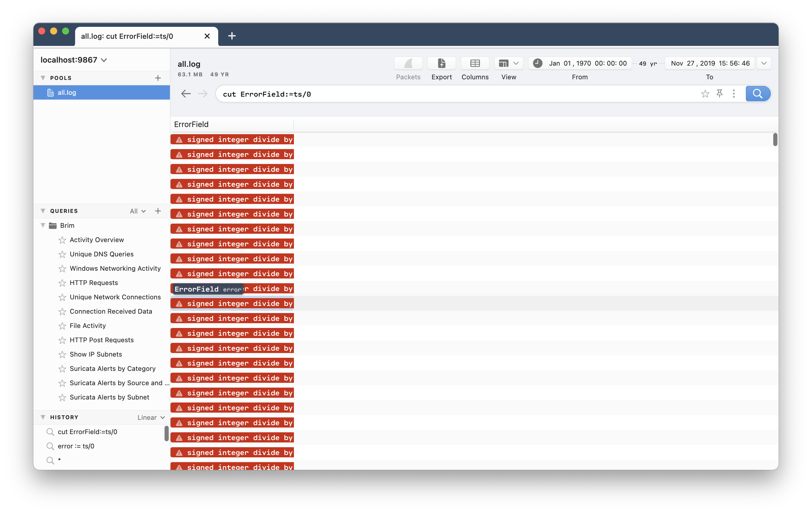Toggle favorite star on HTTP Requests
Screen dimensions: 812x514
tap(62, 283)
